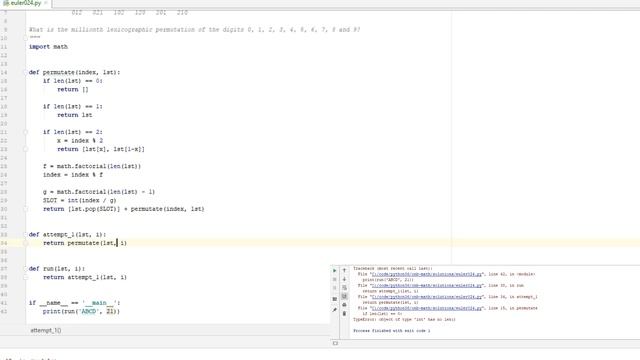Click the Python file icon on euler024.py tab
Viewport: 640px width, 360px height.
click(6, 3)
